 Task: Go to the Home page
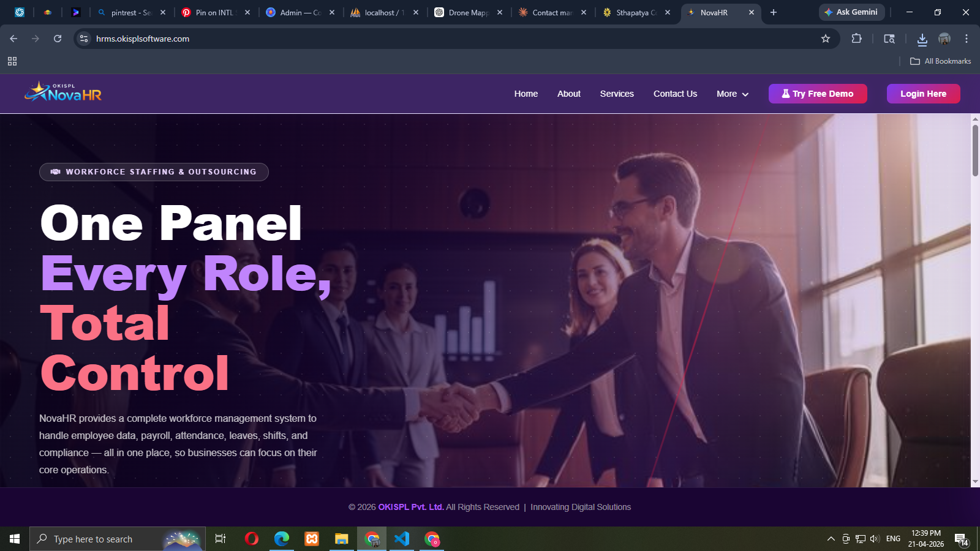coord(526,94)
